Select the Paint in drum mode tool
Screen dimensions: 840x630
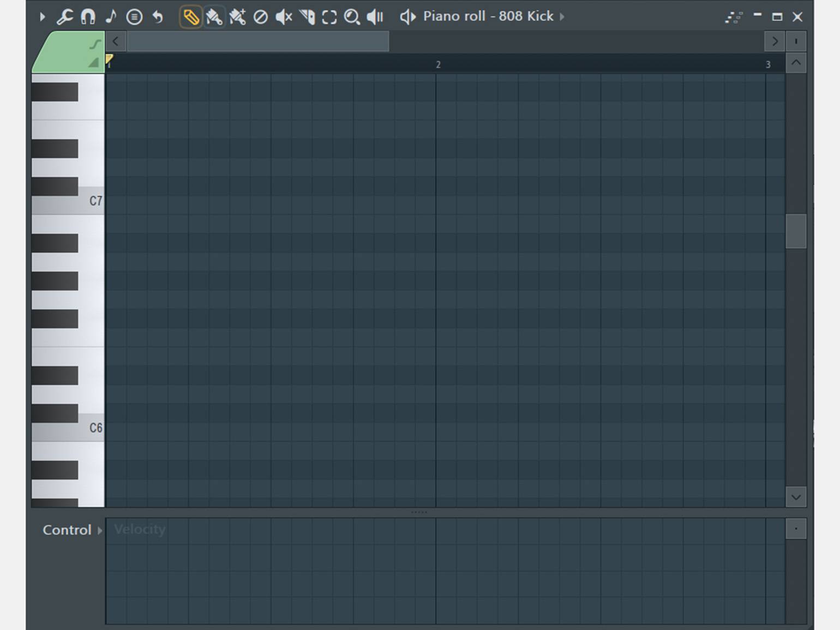[x=237, y=17]
